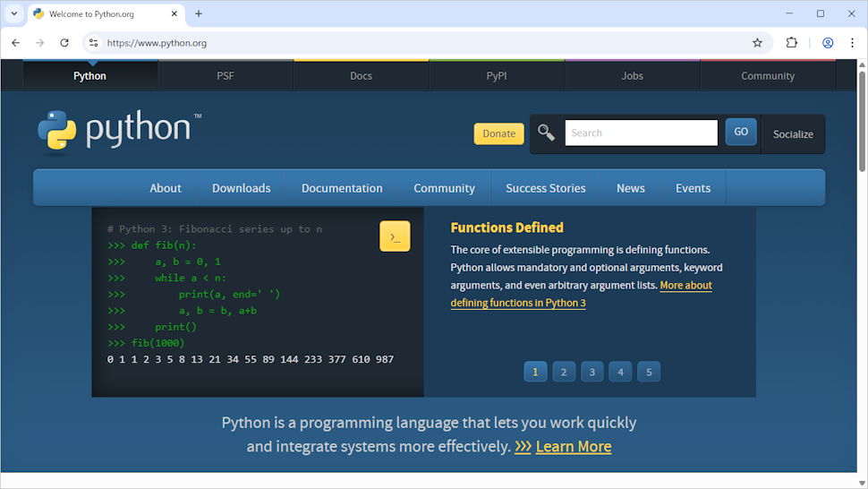The image size is (868, 489).
Task: Click the scrollbar down arrow
Action: click(x=862, y=484)
